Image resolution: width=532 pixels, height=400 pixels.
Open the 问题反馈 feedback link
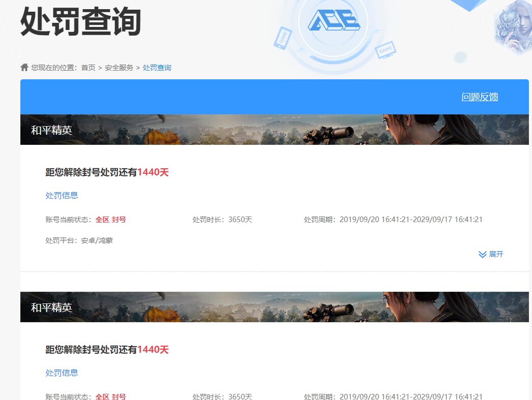480,97
